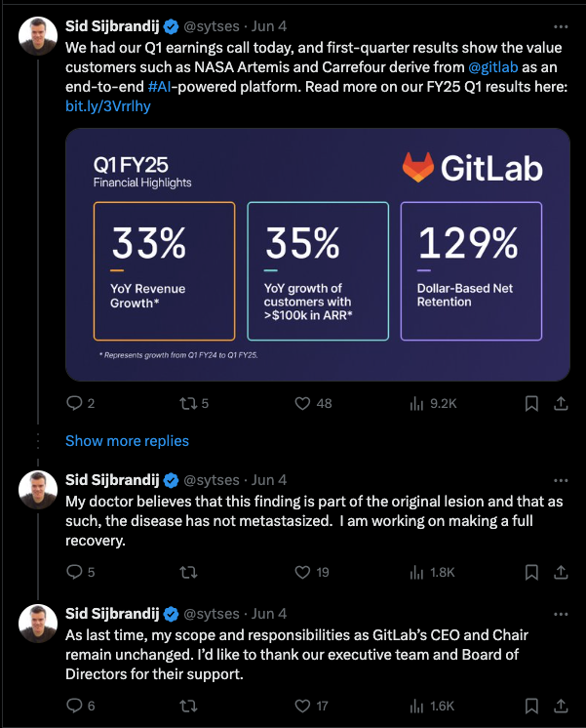Open the GitLab Q1 FY25 highlights image
The height and width of the screenshot is (728, 586).
pos(317,255)
